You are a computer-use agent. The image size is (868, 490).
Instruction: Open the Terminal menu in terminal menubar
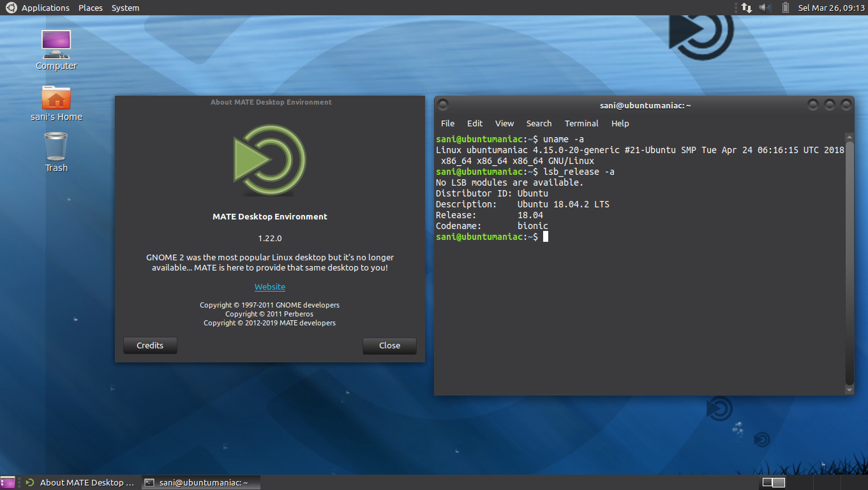581,123
